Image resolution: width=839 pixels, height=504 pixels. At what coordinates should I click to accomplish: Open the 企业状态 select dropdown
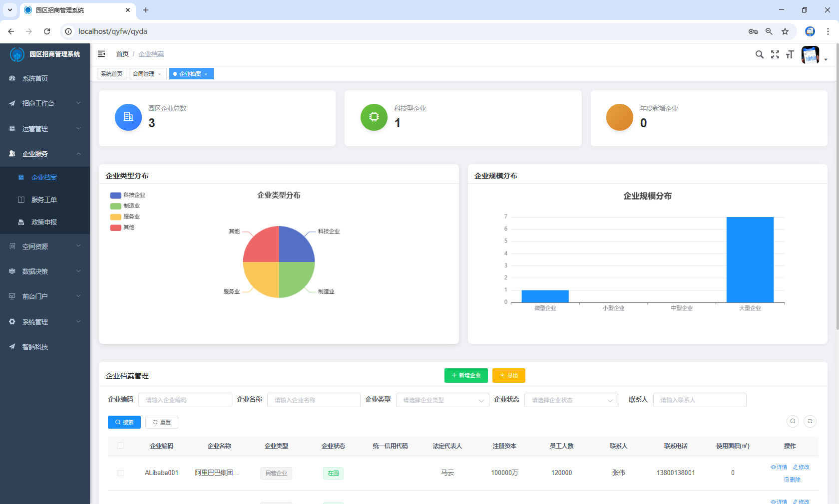point(571,400)
